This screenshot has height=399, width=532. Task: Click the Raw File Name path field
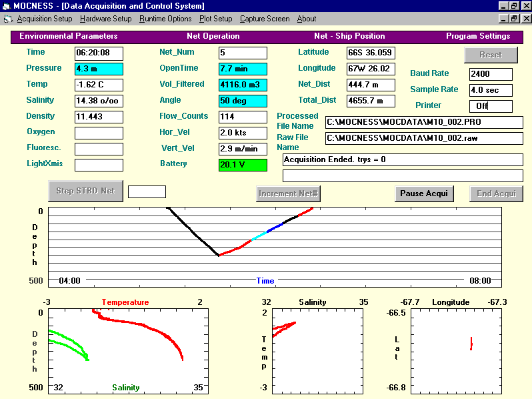pos(424,138)
